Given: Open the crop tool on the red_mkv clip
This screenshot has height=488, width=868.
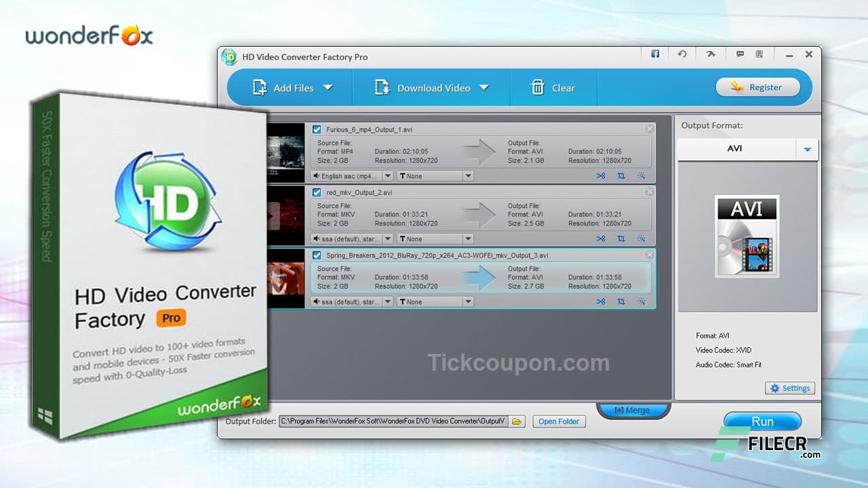Looking at the screenshot, I should (x=620, y=239).
